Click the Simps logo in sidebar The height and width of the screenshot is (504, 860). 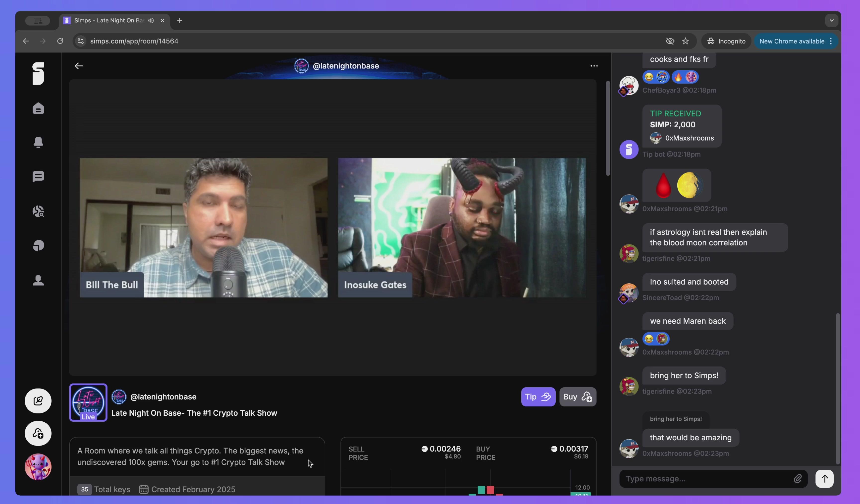pyautogui.click(x=38, y=73)
